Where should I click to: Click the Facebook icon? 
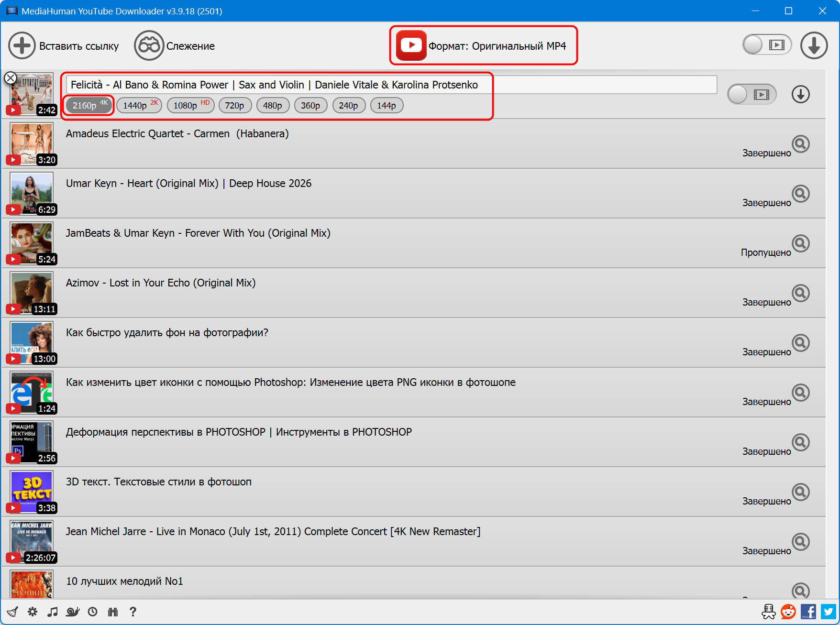pyautogui.click(x=808, y=612)
